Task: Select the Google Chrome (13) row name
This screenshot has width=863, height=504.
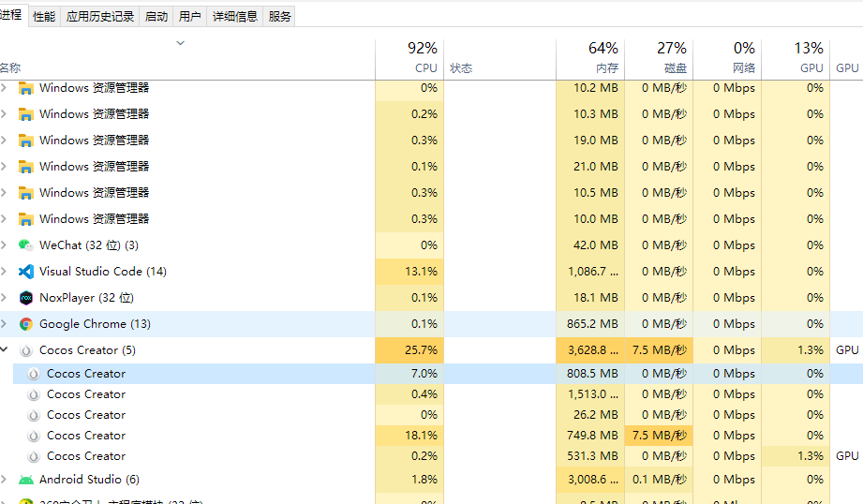Action: tap(95, 324)
